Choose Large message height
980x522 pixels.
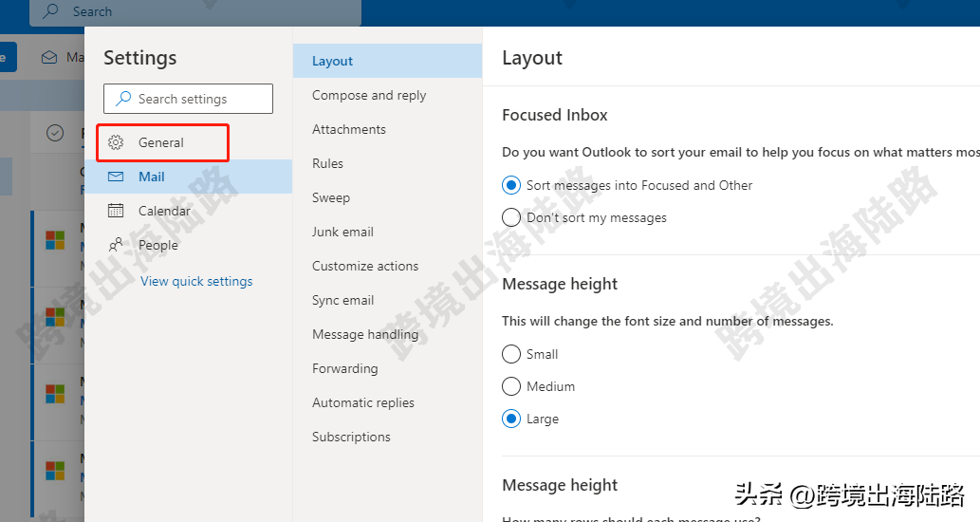click(x=511, y=419)
